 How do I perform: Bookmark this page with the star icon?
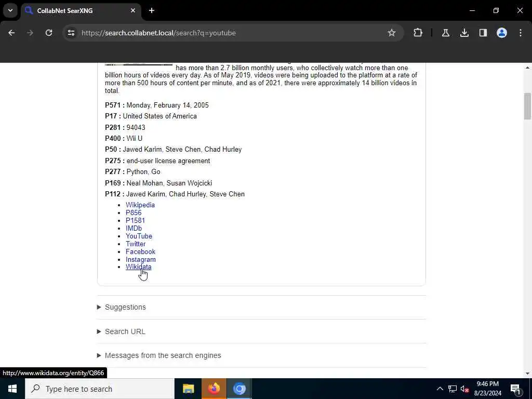392,33
